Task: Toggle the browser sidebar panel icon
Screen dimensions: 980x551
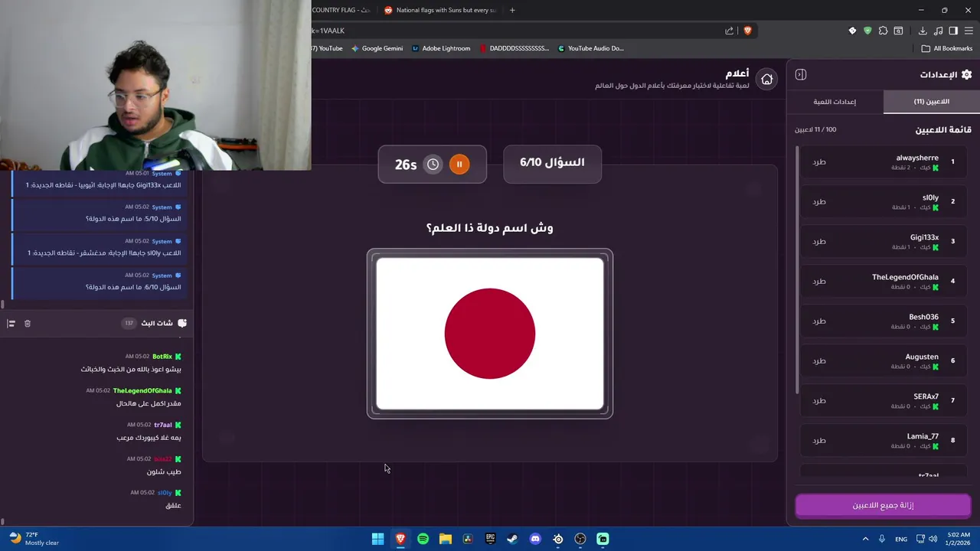Action: click(x=953, y=31)
